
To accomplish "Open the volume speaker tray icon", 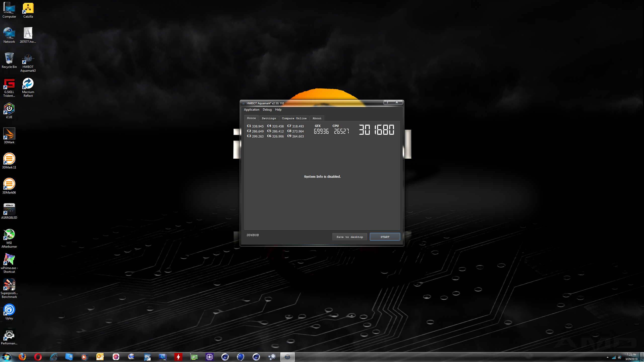I will tap(620, 357).
